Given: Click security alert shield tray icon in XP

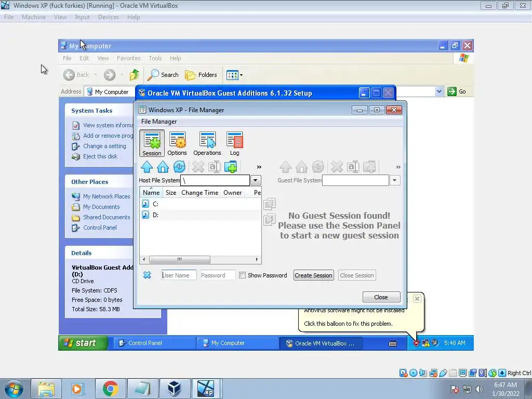Looking at the screenshot, I should pyautogui.click(x=417, y=343).
